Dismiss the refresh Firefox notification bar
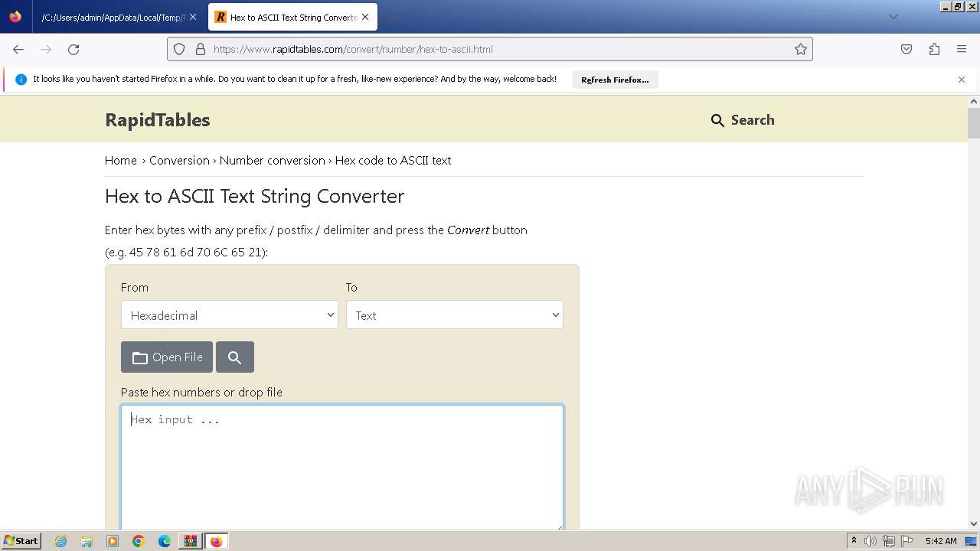 pos(962,80)
